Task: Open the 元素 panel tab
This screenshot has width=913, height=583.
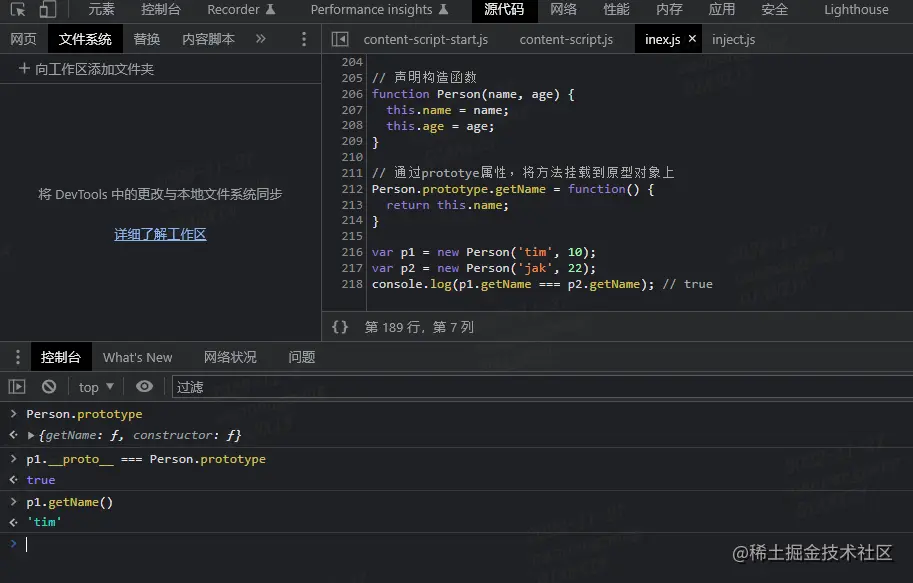Action: (101, 9)
